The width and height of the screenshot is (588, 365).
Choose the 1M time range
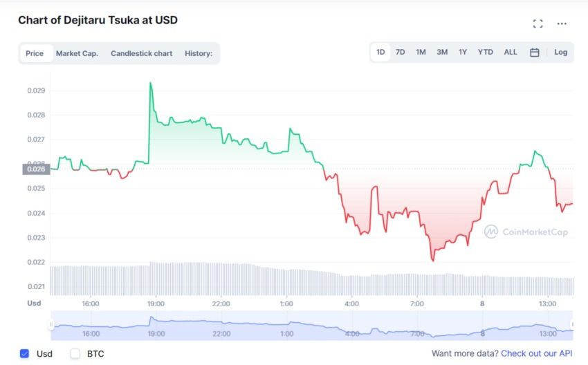(x=421, y=53)
